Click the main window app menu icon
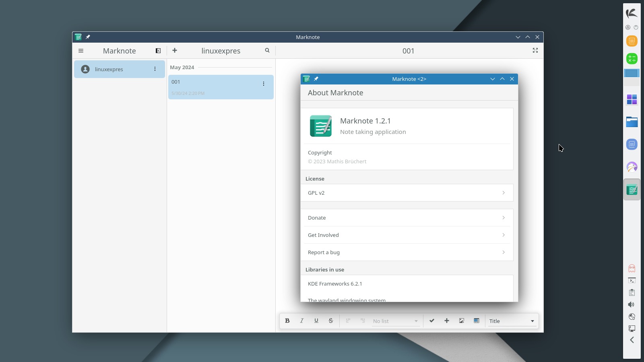644x362 pixels. pos(78,37)
